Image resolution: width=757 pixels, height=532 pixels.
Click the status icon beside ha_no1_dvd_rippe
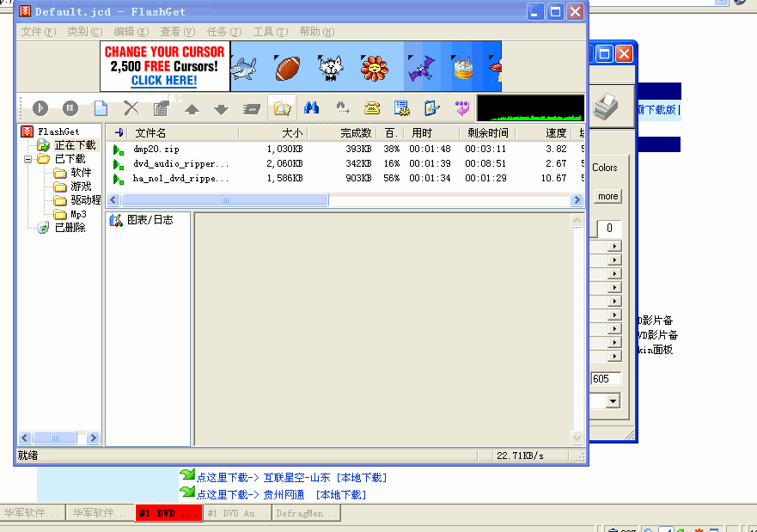(x=119, y=179)
